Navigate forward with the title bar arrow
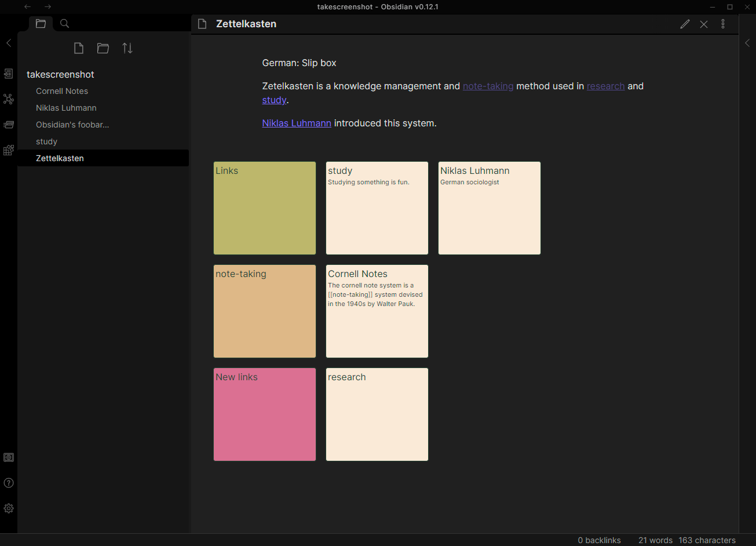Screen dimensions: 756x546 click(48, 7)
